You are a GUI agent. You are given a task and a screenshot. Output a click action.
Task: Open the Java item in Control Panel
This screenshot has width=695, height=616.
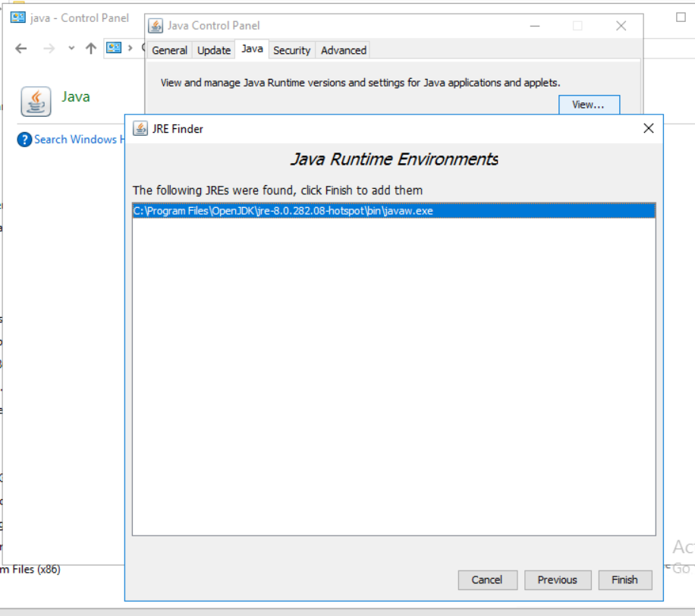pos(76,96)
